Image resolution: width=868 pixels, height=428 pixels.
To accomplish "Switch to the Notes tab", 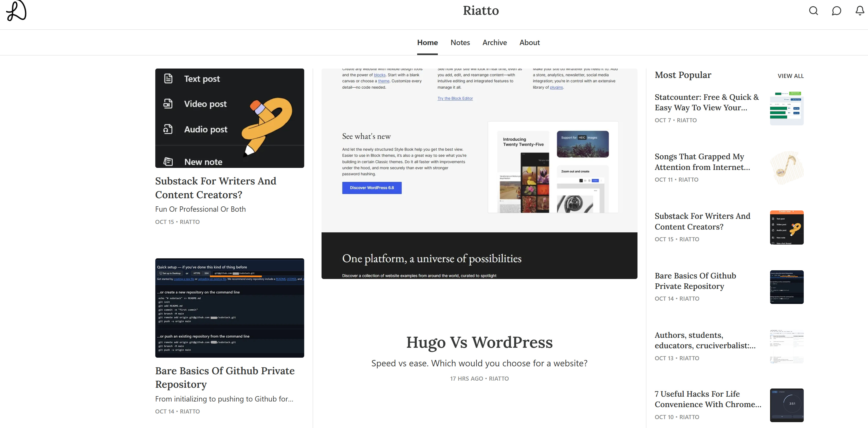I will 460,43.
